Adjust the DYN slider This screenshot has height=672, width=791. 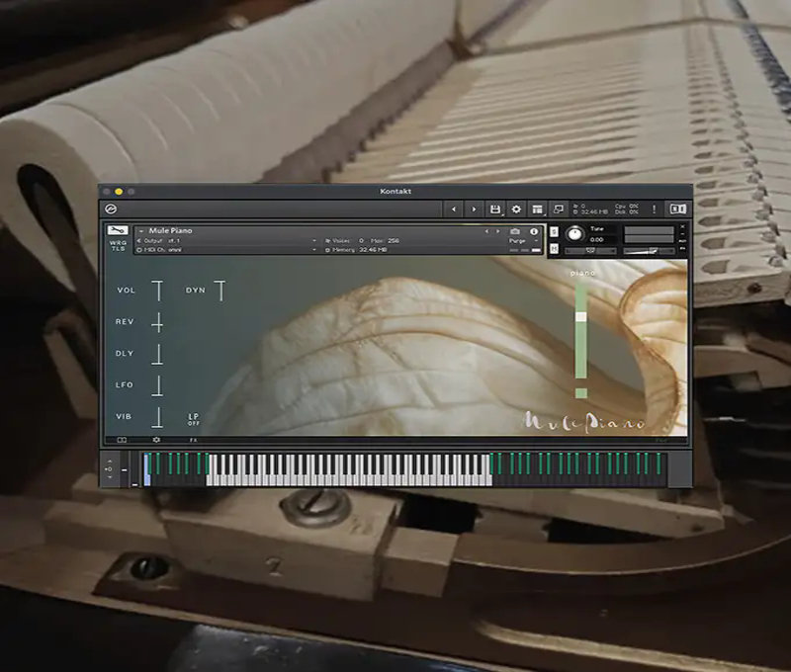tap(220, 291)
